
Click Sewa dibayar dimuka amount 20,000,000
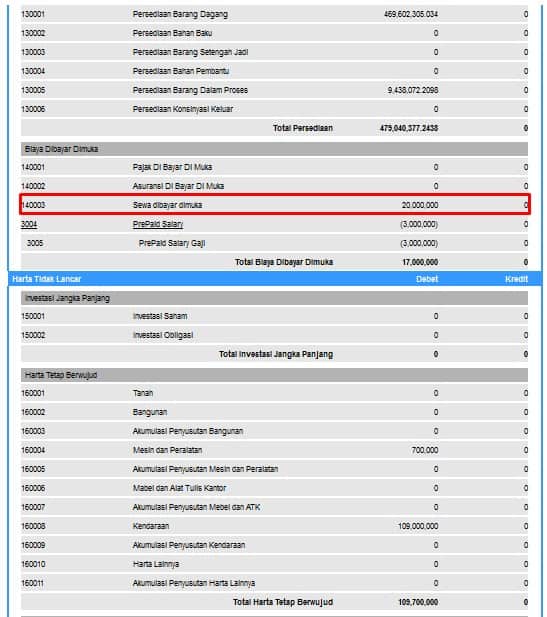[x=420, y=205]
